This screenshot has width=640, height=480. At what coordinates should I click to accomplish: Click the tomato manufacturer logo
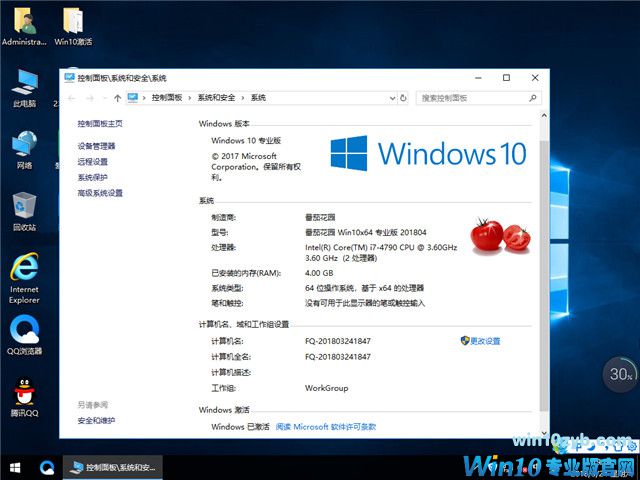click(500, 236)
